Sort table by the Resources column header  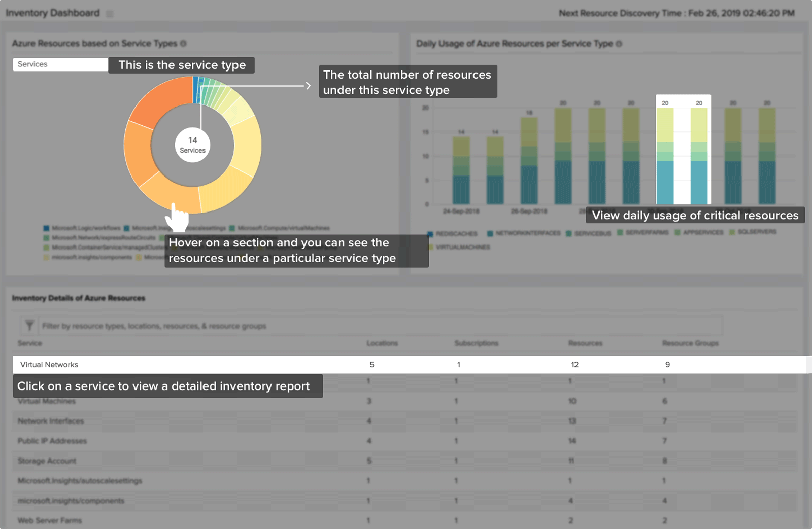585,343
